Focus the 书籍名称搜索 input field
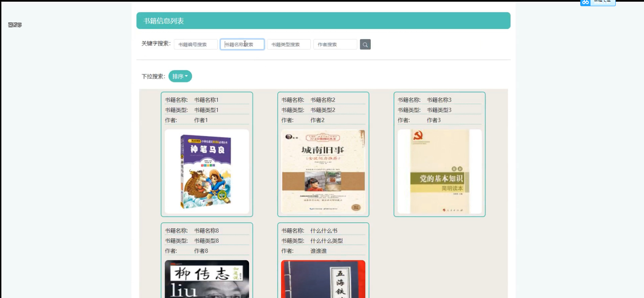Screen dimensions: 644x298 242,44
